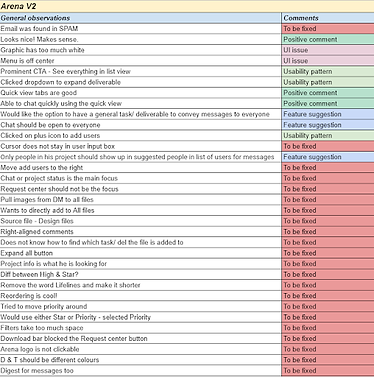Select 'Able to chat quickly using the quick view'
The image size is (374, 377).
tap(140, 103)
